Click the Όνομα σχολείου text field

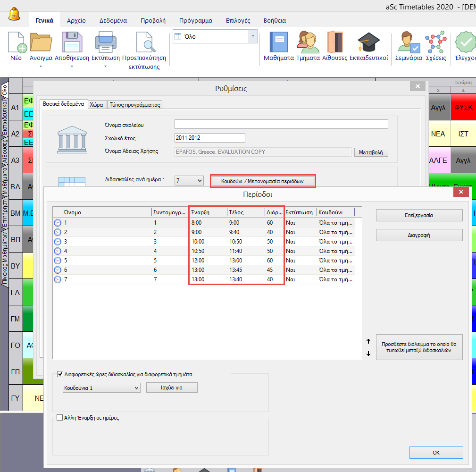click(281, 125)
